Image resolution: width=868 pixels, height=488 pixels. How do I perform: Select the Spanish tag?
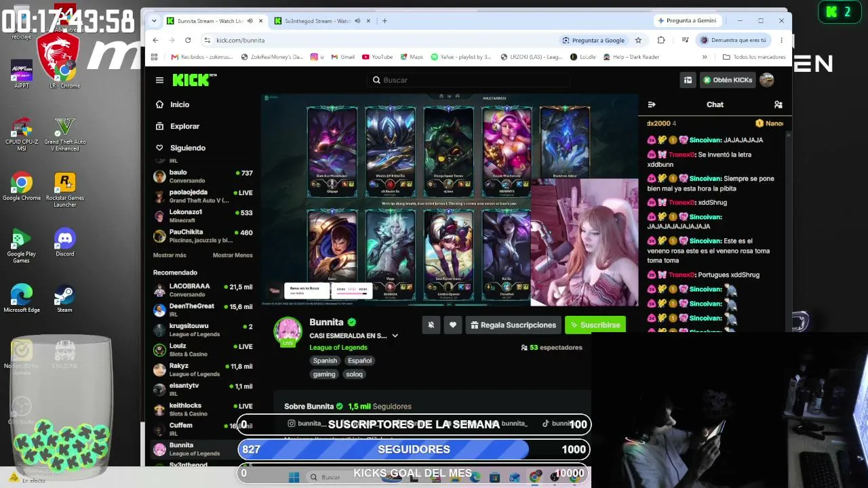tap(325, 361)
